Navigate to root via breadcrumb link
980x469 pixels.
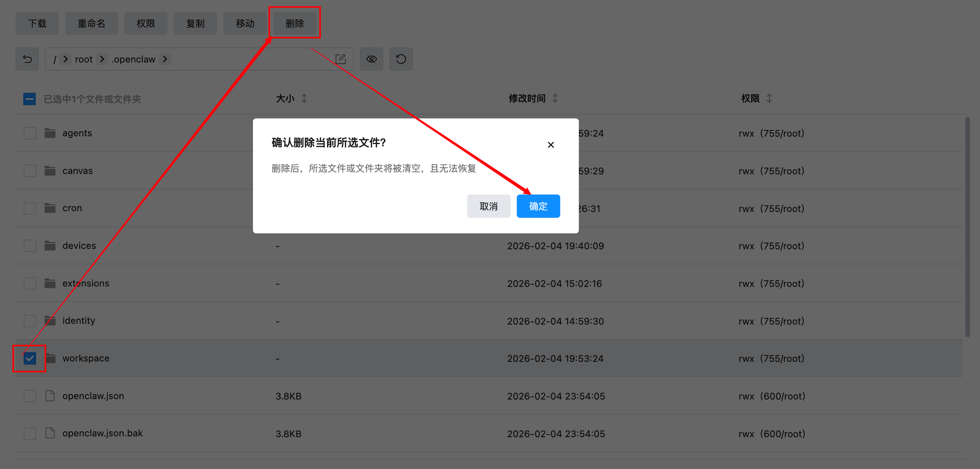(x=83, y=59)
